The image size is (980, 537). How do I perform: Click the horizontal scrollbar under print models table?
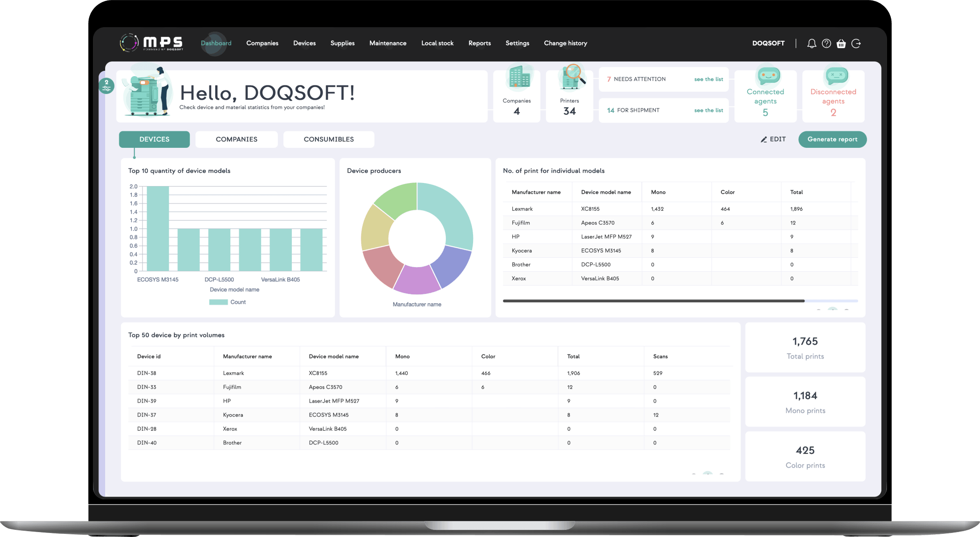point(653,301)
